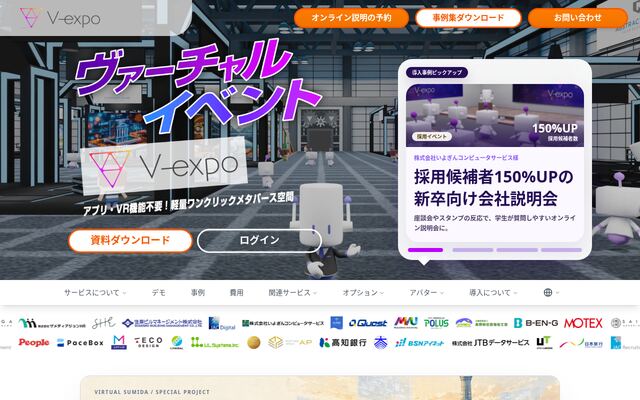640x400 pixels.
Task: Click the MAU logo
Action: 406,322
